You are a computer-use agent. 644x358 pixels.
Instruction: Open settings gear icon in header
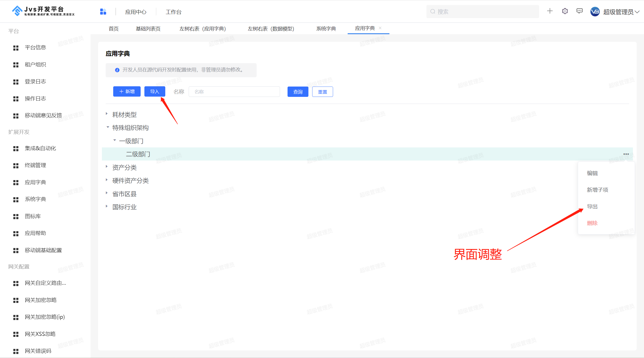pyautogui.click(x=565, y=11)
